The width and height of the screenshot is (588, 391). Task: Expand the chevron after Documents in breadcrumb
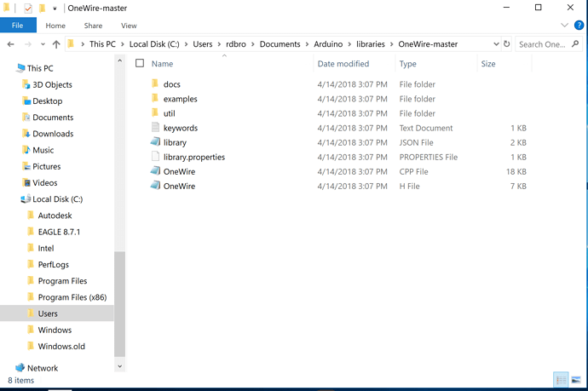(307, 44)
